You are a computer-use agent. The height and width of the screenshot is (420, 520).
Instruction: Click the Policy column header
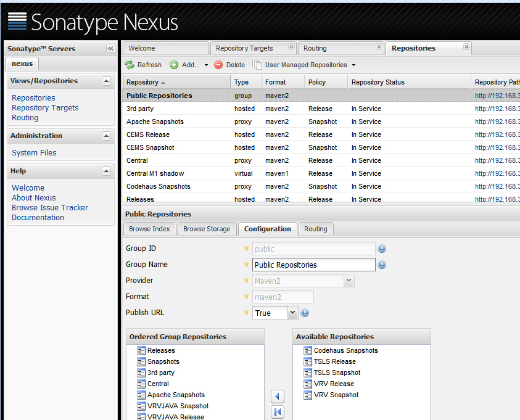[x=326, y=82]
